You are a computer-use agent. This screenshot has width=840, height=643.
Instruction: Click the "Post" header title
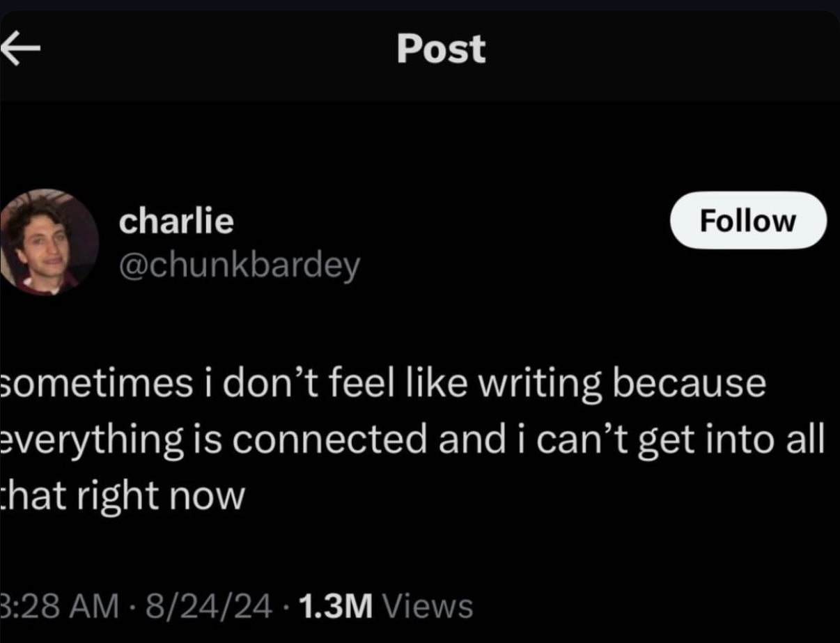(x=441, y=49)
